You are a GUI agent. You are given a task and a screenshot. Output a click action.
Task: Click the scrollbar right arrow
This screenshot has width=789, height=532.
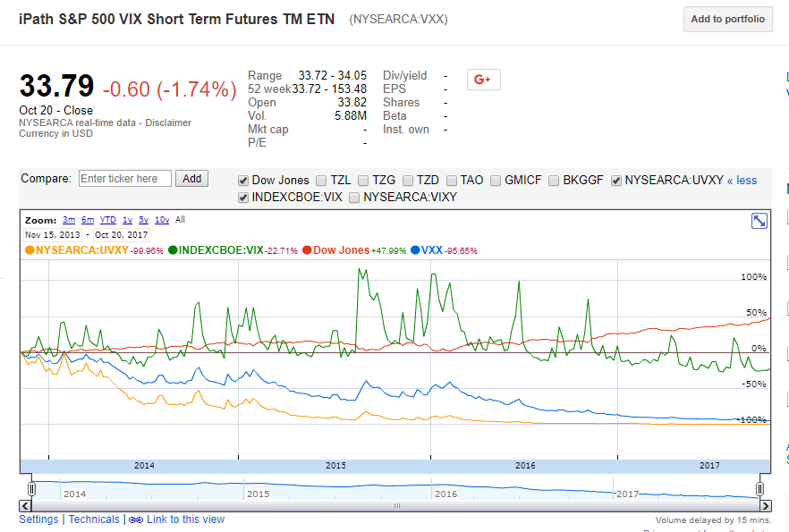(766, 505)
